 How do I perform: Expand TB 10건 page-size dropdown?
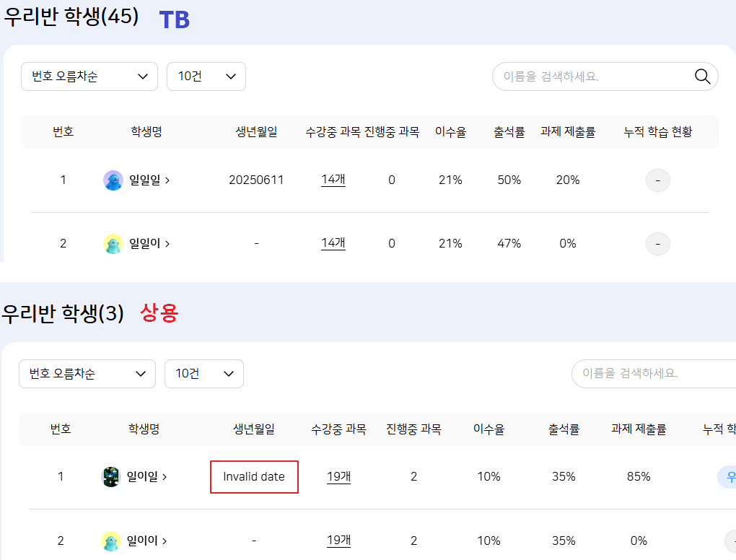click(206, 76)
